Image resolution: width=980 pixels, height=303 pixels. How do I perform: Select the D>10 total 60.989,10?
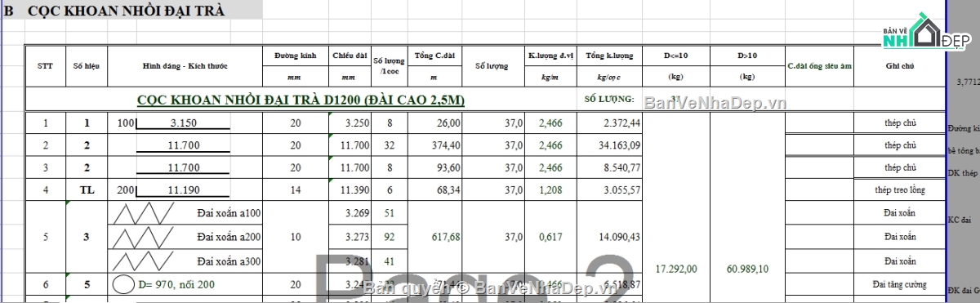click(x=746, y=268)
